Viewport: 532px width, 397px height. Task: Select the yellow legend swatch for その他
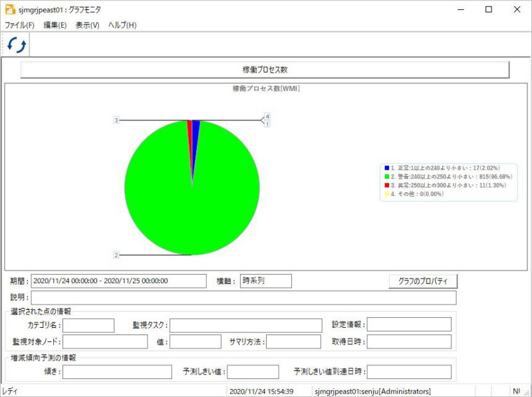tap(387, 194)
